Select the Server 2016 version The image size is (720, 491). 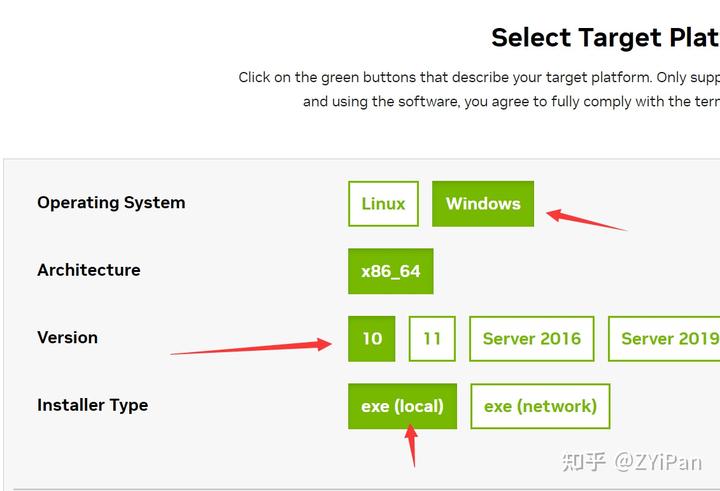click(531, 339)
